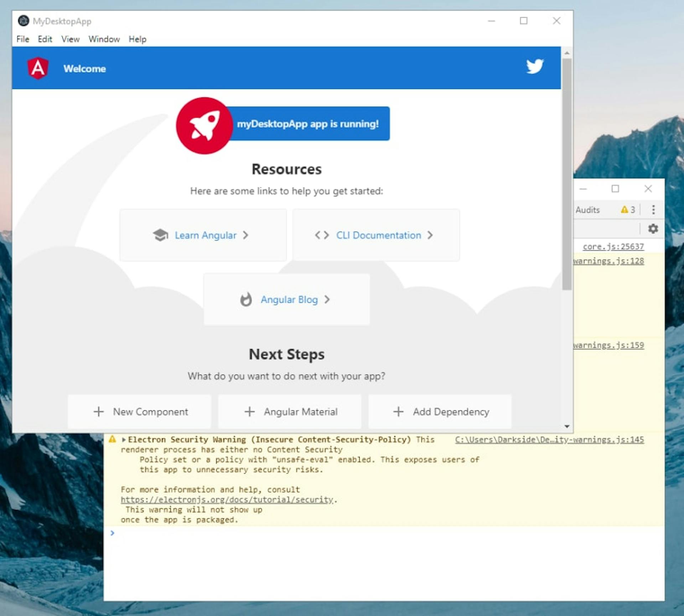
Task: Switch to the Audits tab
Action: click(x=587, y=210)
